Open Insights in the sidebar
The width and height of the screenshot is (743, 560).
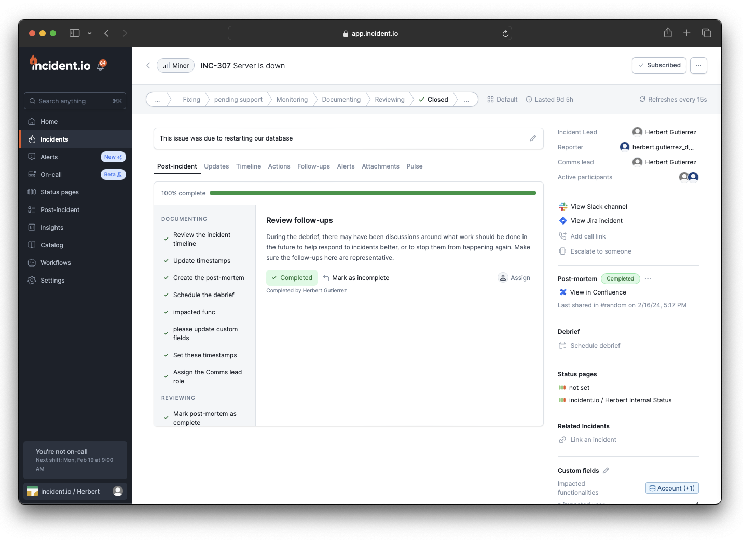pos(75,228)
